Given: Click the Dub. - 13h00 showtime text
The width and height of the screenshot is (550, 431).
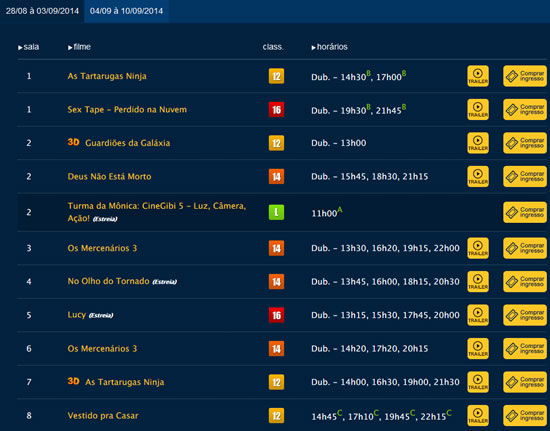Looking at the screenshot, I should 338,143.
